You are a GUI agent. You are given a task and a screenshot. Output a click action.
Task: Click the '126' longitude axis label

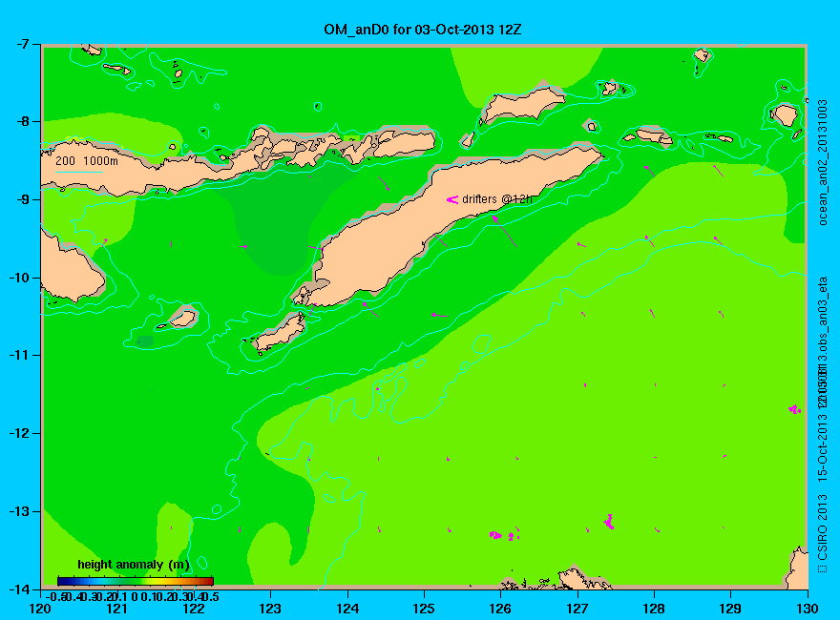[x=501, y=609]
